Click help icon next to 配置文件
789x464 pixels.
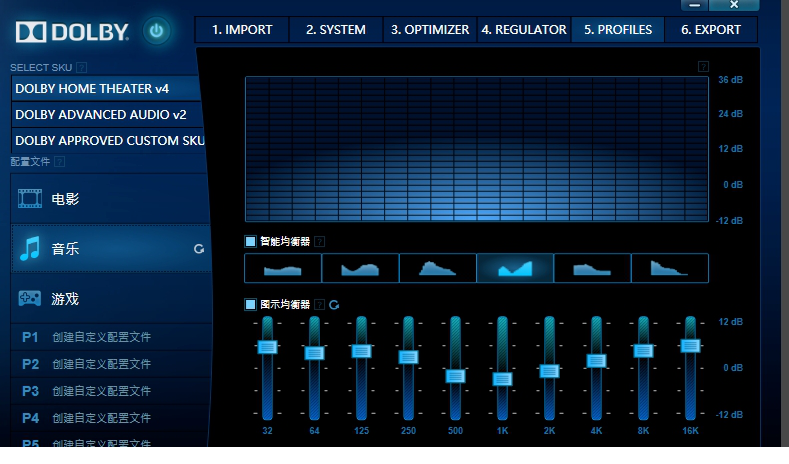click(x=59, y=162)
